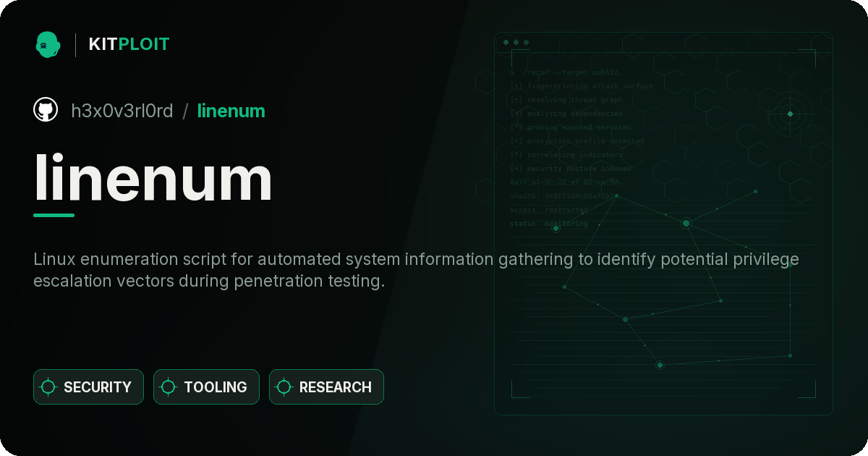Select the SECURITY tag badge
868x456 pixels.
click(88, 387)
